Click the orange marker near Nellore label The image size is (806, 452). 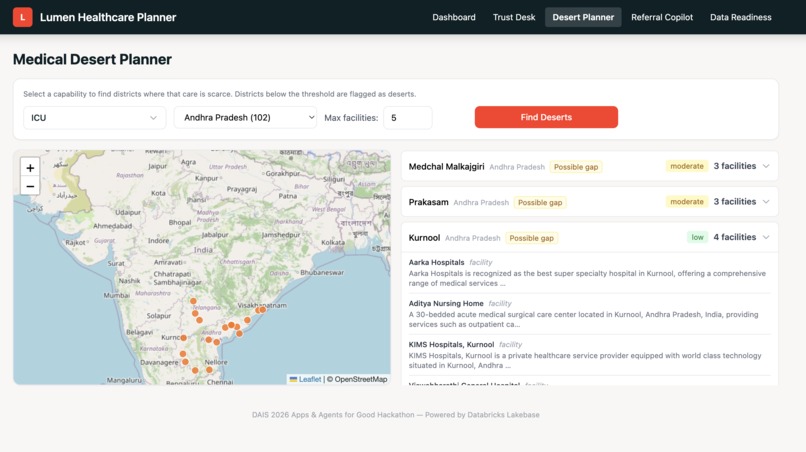click(209, 370)
